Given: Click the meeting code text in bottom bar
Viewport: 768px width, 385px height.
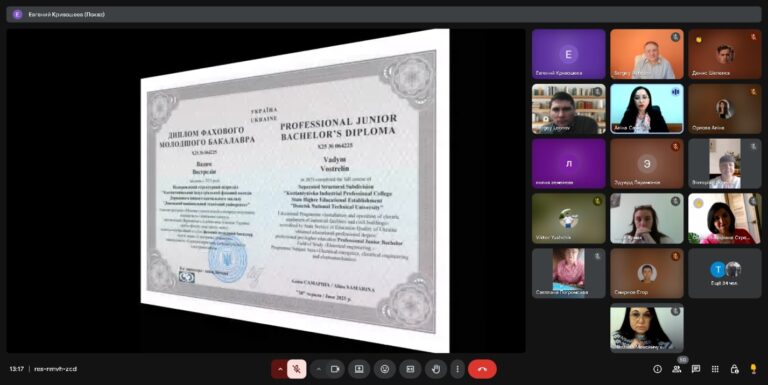Looking at the screenshot, I should (55, 369).
